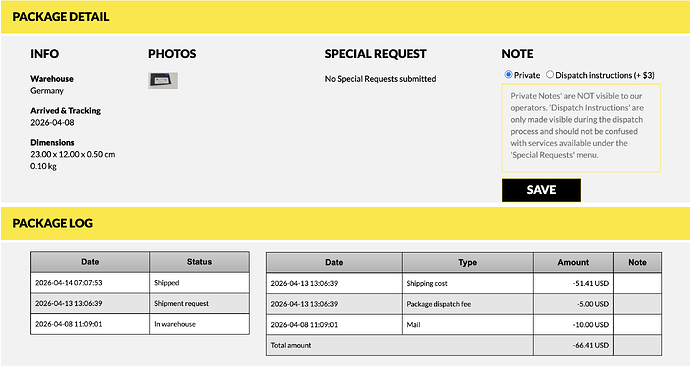Click the -5.00 USD amount
The image size is (690, 366).
[593, 304]
